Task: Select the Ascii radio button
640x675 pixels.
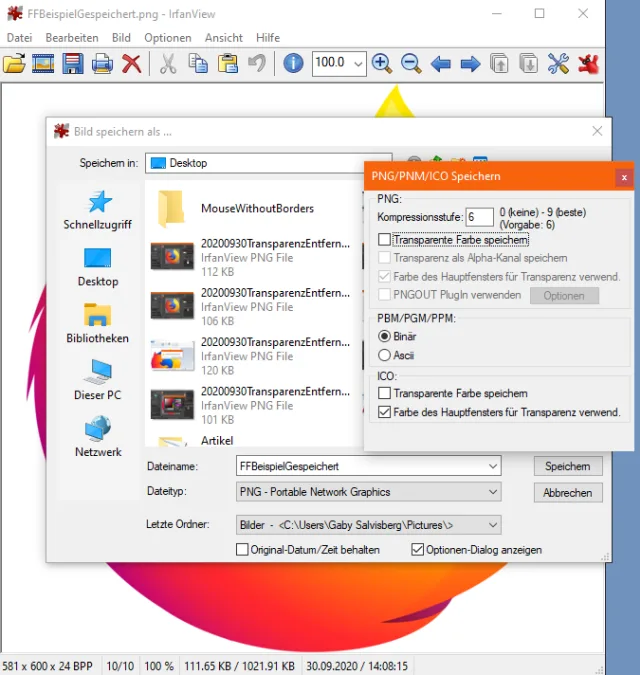Action: [384, 355]
